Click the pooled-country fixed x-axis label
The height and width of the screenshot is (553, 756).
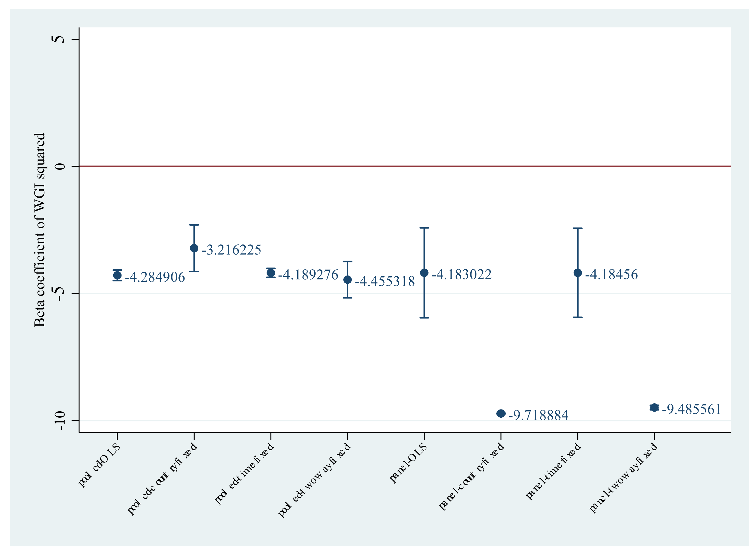[x=162, y=479]
